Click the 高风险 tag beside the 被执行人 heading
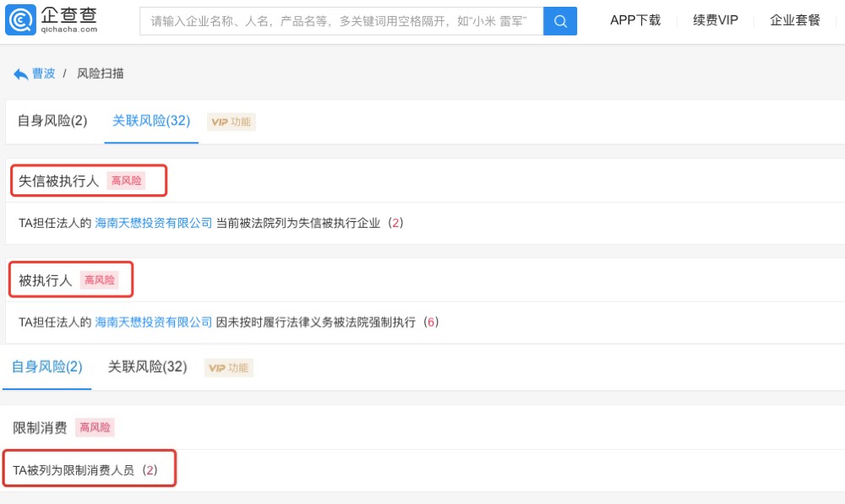This screenshot has width=845, height=504. 99,280
